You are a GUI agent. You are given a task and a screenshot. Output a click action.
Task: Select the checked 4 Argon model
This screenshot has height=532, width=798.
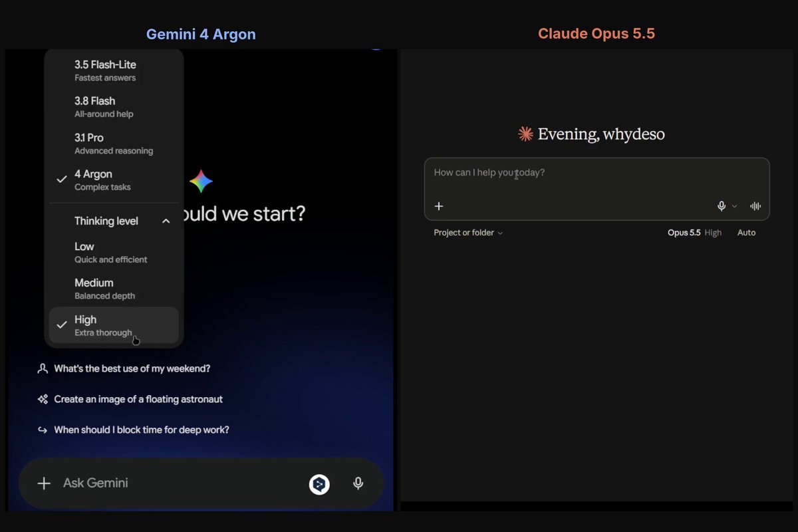coord(114,180)
